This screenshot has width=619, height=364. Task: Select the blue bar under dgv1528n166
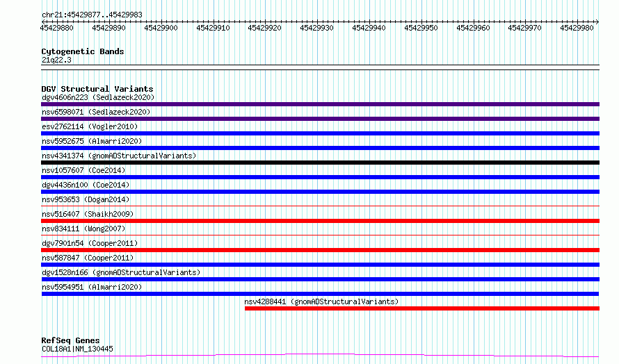tap(320, 279)
